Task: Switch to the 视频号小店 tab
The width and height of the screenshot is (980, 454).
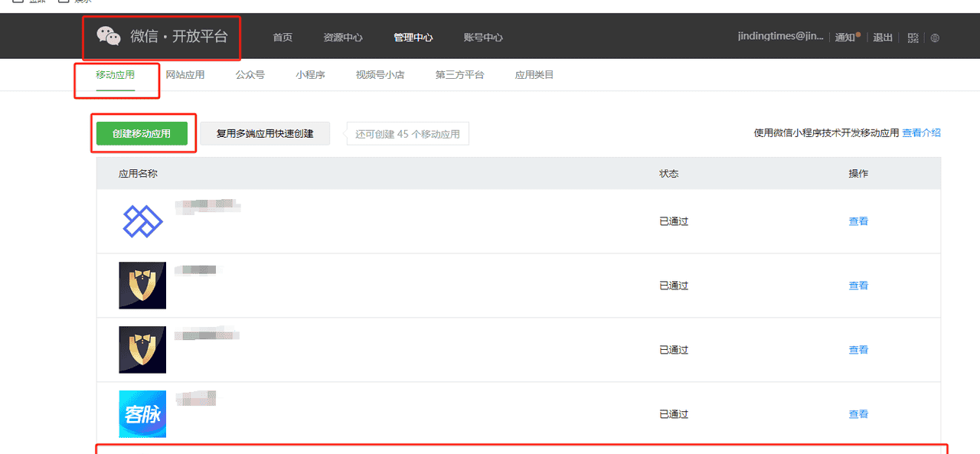Action: [x=380, y=74]
